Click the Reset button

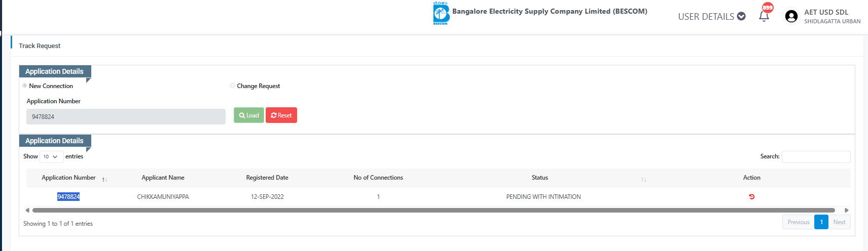pyautogui.click(x=281, y=115)
